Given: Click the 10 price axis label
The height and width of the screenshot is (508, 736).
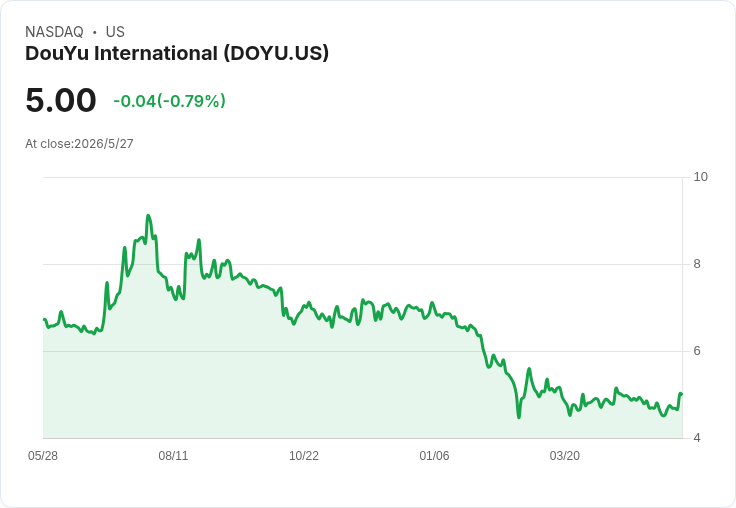Looking at the screenshot, I should coord(700,177).
